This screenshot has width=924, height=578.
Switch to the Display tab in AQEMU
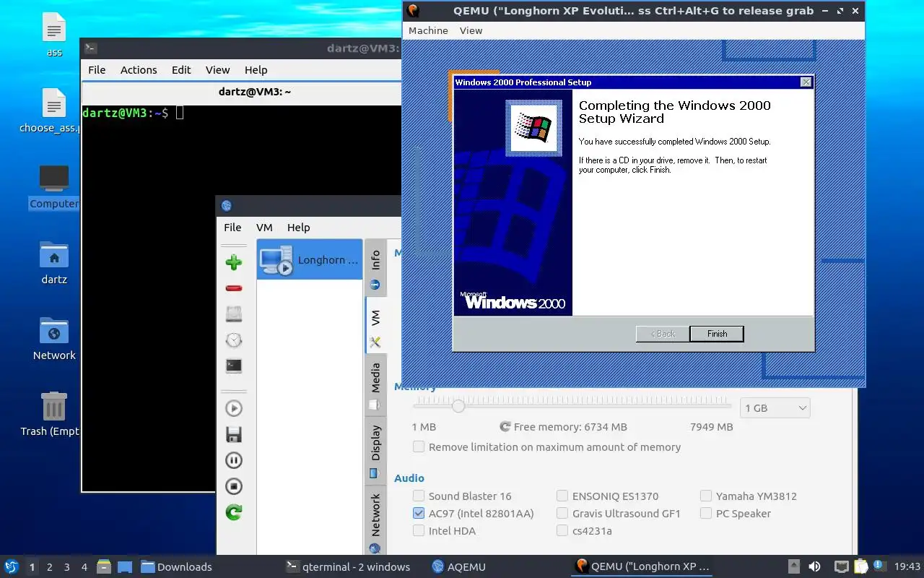375,449
